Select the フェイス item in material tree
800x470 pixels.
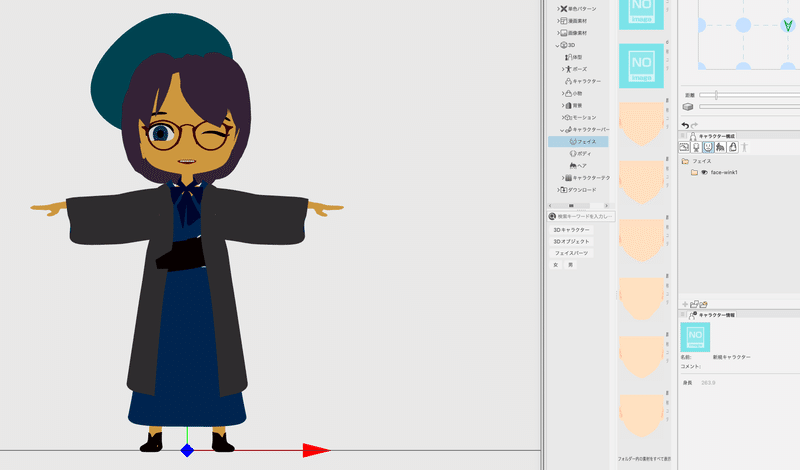click(578, 141)
